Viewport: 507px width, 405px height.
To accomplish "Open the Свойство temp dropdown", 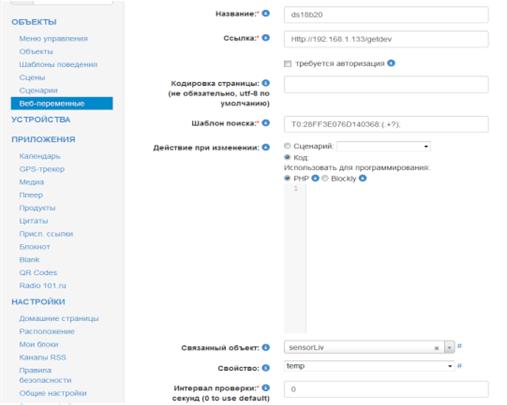I will pyautogui.click(x=369, y=366).
